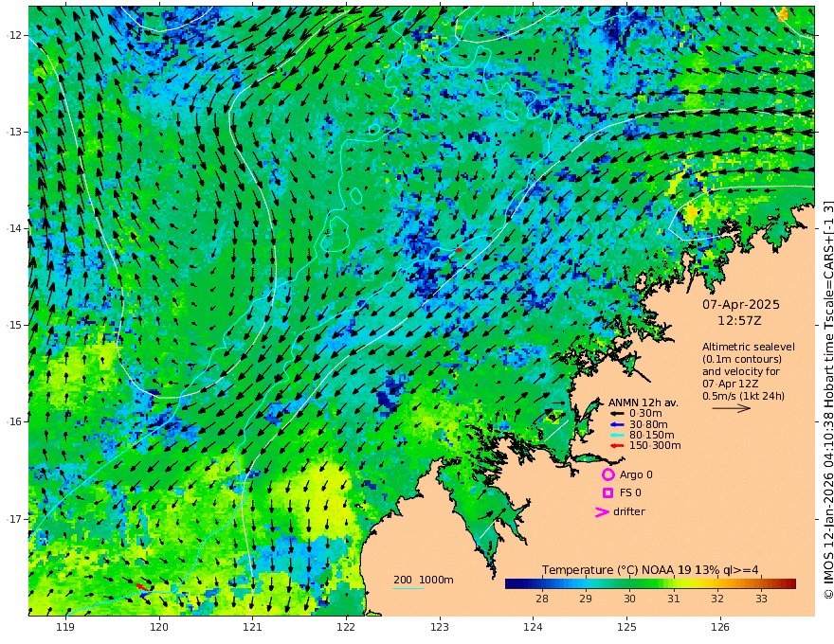This screenshot has height=644, width=834.
Task: Click longitude label 123
Action: [x=440, y=628]
